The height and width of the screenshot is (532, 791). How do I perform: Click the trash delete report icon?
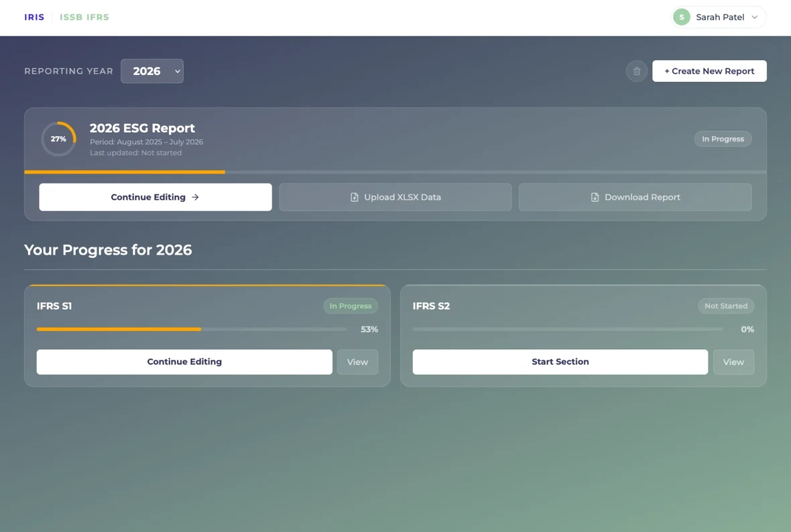(637, 71)
